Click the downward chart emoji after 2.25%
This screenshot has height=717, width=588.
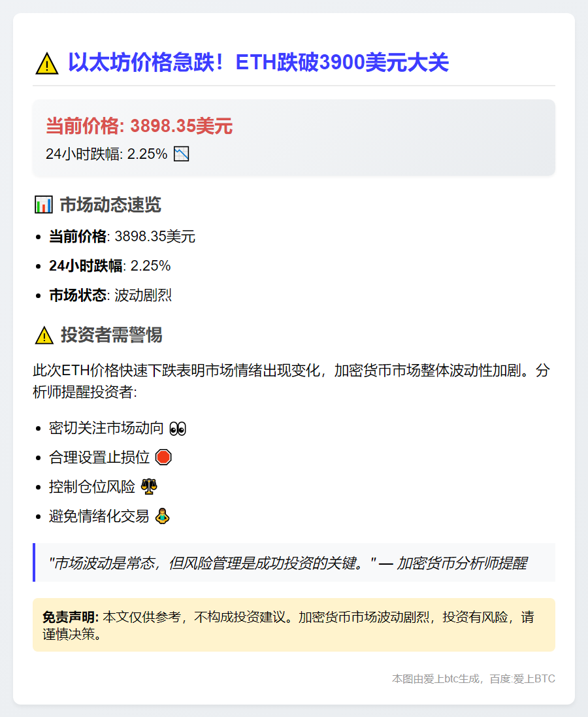(181, 154)
